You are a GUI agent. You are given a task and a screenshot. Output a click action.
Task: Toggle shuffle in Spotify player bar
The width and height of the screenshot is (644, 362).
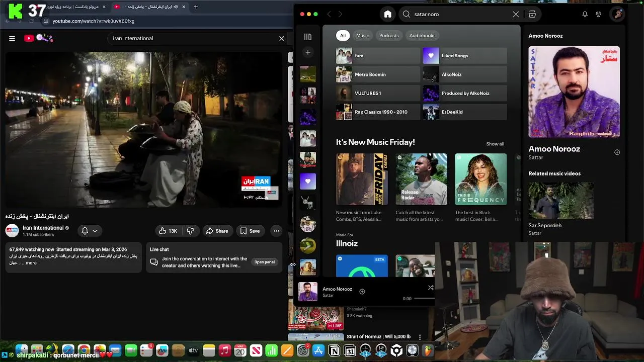[431, 288]
